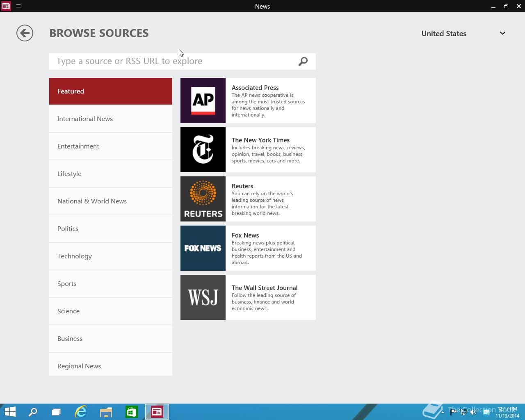The width and height of the screenshot is (525, 420).
Task: Open the volume icon in system tray
Action: pos(473,412)
